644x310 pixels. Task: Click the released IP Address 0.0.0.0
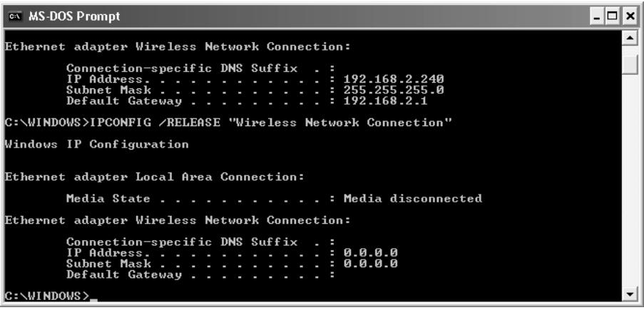[x=370, y=253]
